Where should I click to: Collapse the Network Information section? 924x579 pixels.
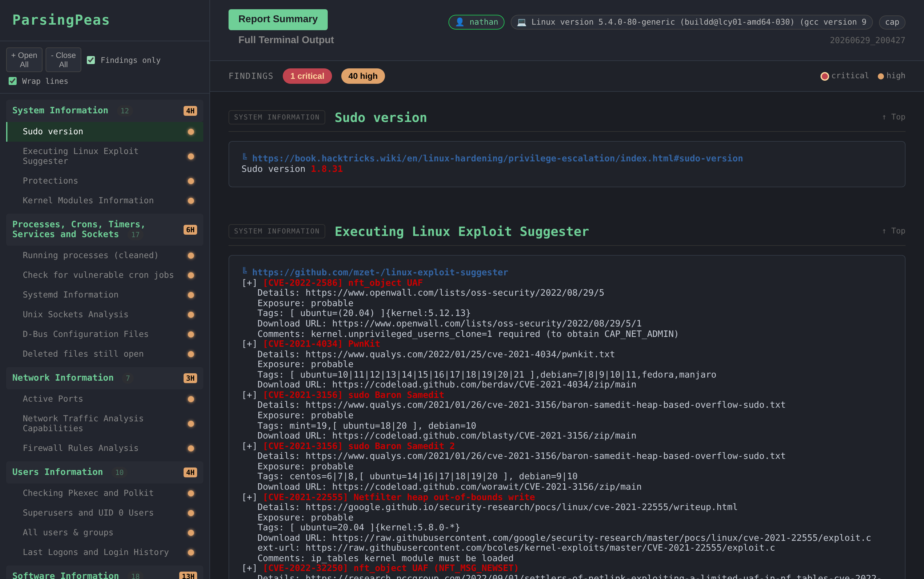(104, 378)
